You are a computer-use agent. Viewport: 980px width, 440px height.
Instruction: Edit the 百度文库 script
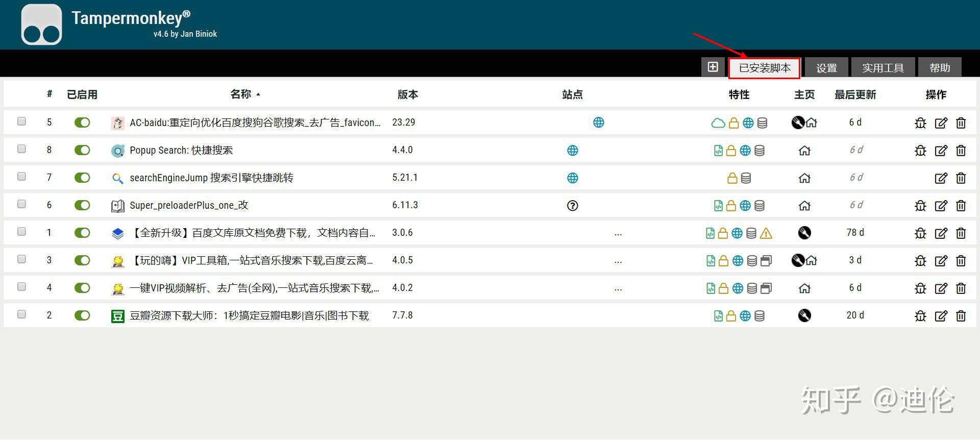941,233
